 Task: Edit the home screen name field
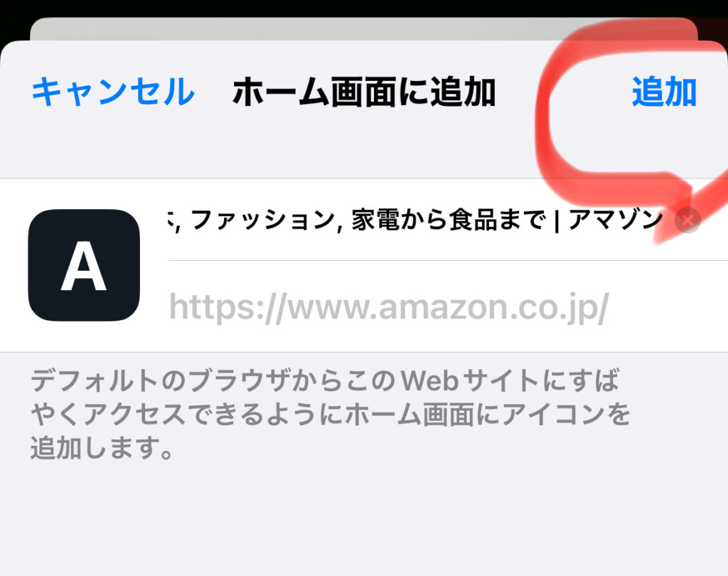(x=417, y=220)
